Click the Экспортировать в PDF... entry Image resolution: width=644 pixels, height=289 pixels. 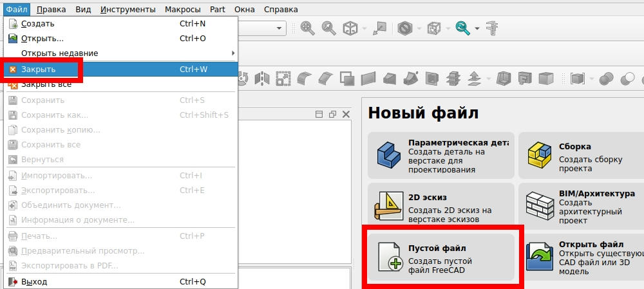[x=121, y=266]
